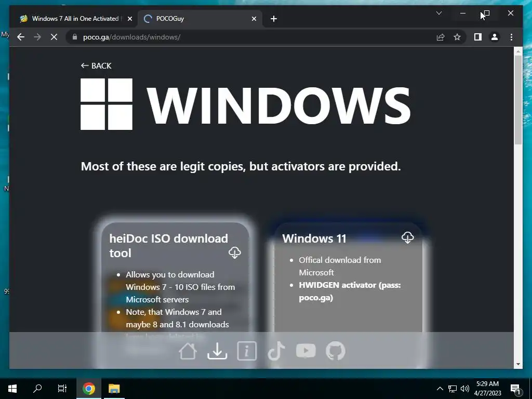Go back with the browser back arrow
Screen dimensions: 532x399
tap(21, 37)
